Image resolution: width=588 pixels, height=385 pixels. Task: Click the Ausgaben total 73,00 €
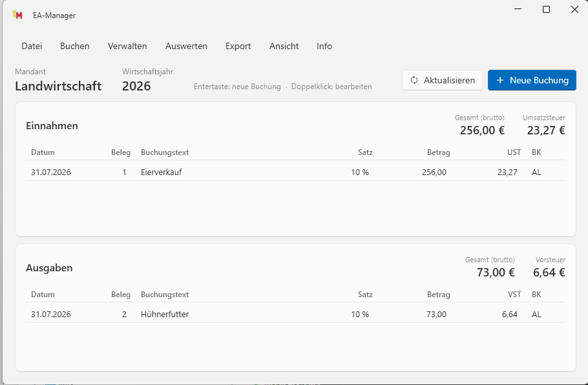[496, 273]
